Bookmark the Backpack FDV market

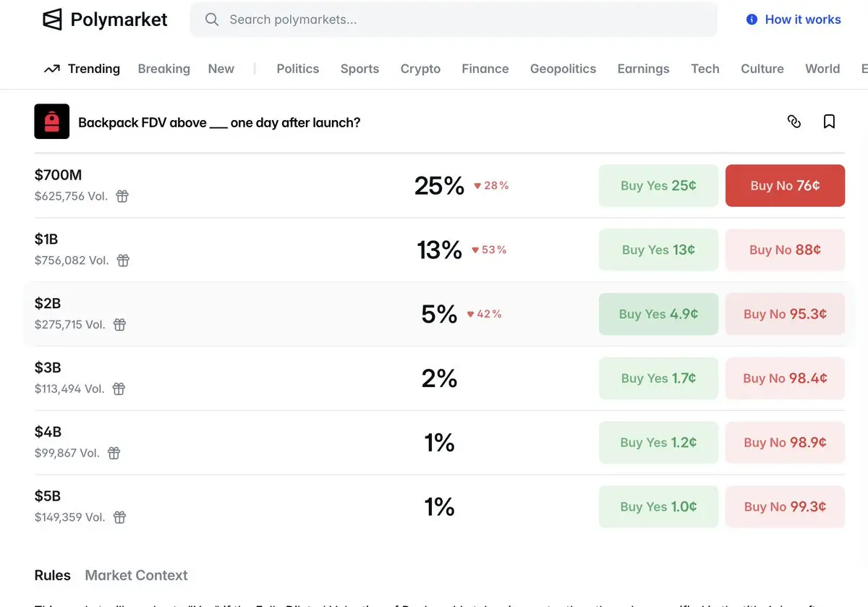tap(829, 122)
